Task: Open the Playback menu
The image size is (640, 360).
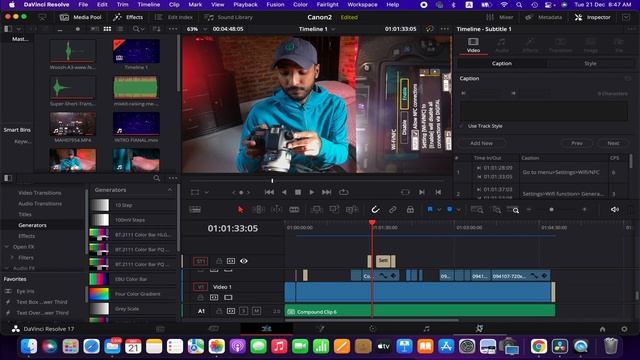Action: tap(245, 4)
